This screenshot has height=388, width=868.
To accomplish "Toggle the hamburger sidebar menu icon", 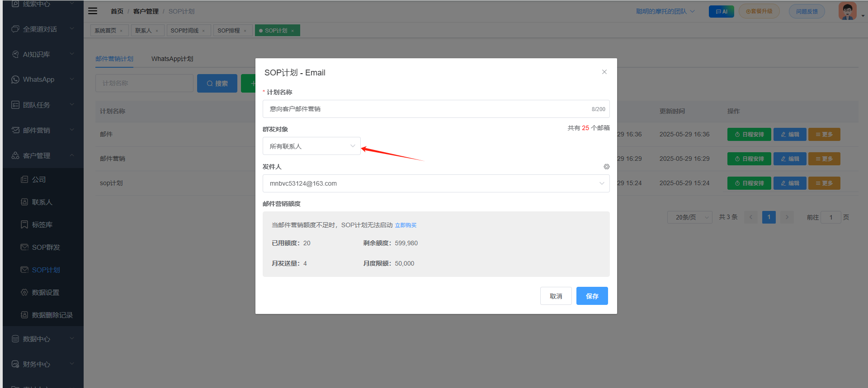I will (x=93, y=11).
